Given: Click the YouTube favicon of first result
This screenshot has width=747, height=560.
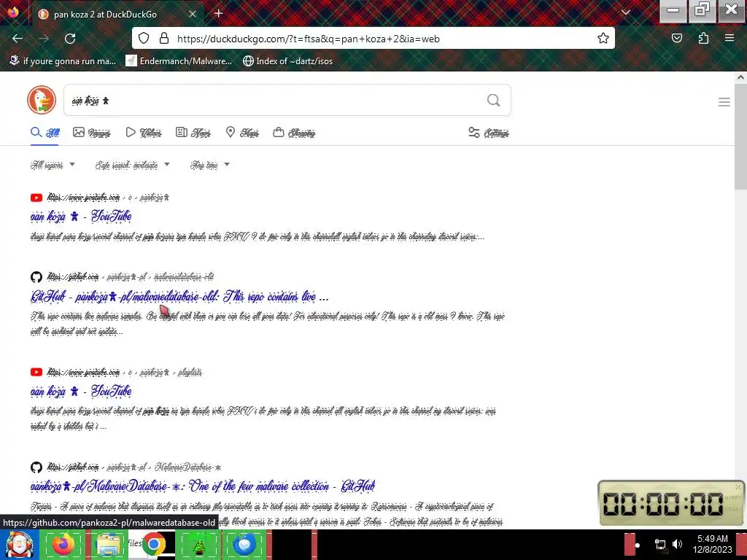Looking at the screenshot, I should (36, 198).
